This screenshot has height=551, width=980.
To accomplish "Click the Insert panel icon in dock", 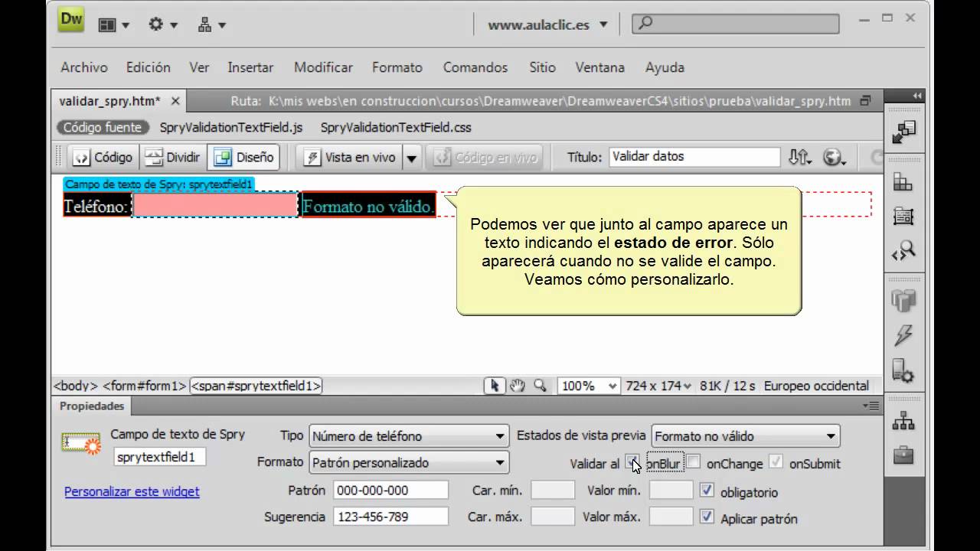I will pyautogui.click(x=903, y=132).
